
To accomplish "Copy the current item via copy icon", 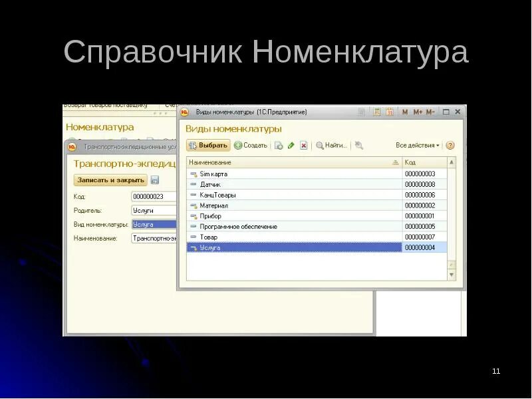I will click(x=279, y=146).
